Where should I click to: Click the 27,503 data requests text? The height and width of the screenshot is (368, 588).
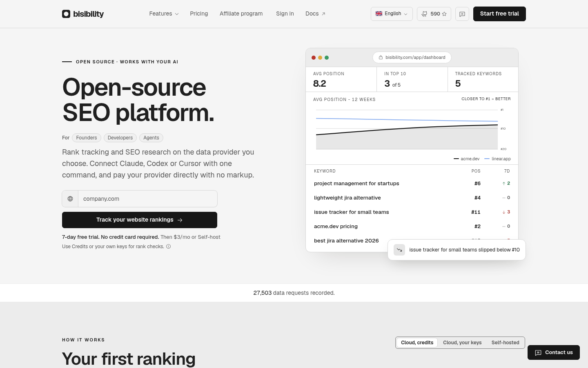[x=294, y=293]
